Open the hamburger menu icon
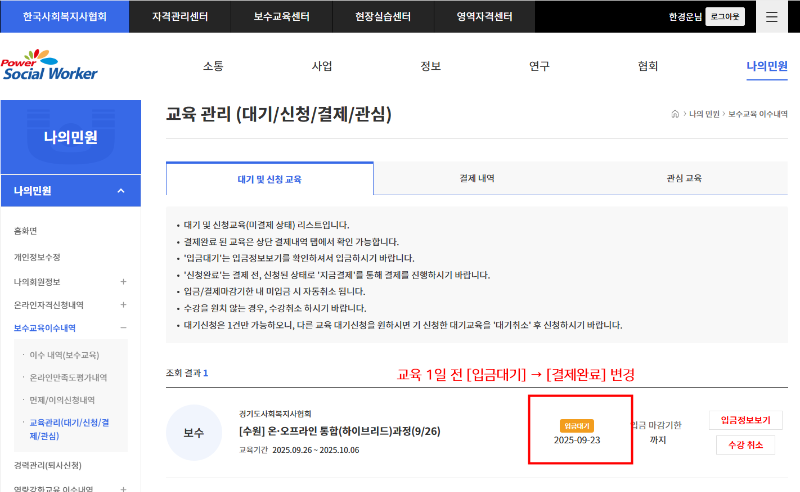This screenshot has width=800, height=492. point(772,16)
